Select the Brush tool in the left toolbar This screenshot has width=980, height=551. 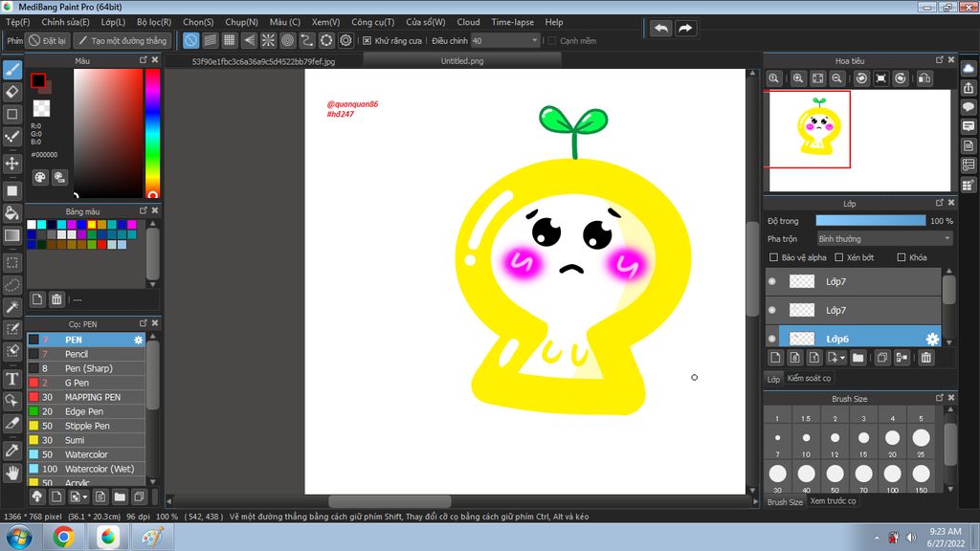[x=12, y=69]
